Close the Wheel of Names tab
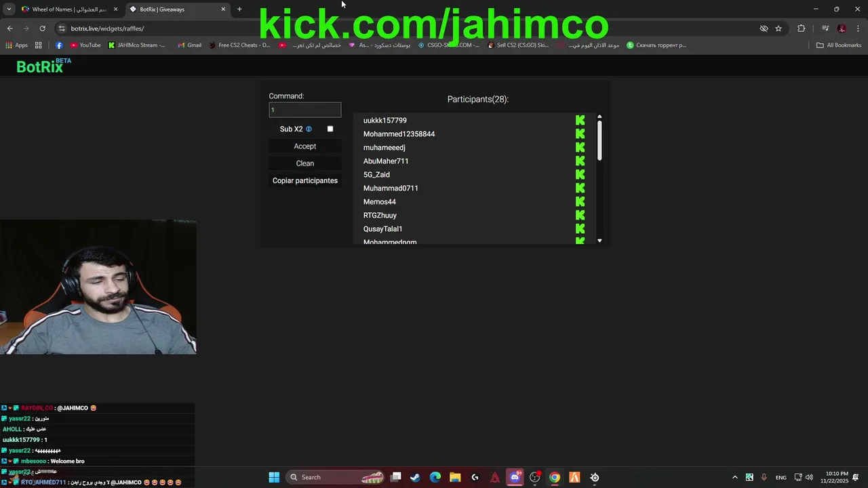868x488 pixels. 115,9
